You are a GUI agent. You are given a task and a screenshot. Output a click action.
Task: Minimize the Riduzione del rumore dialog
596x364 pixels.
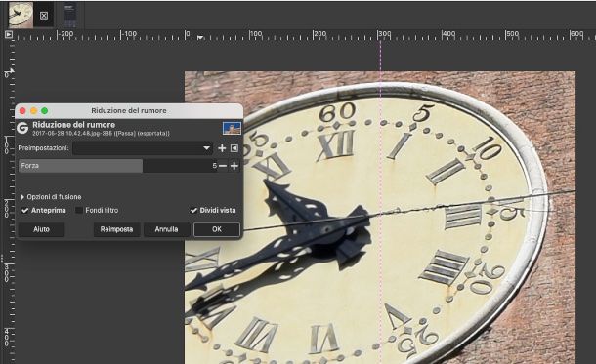[x=33, y=111]
